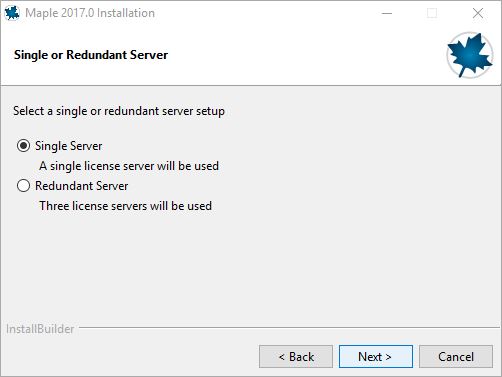The width and height of the screenshot is (502, 377).
Task: Click the 'Redundant Server' option label
Action: [82, 186]
